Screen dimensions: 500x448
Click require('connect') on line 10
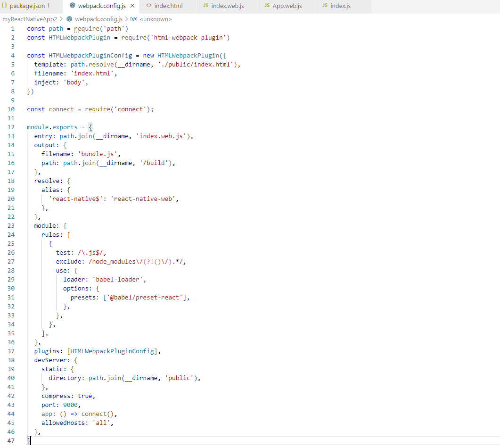pos(117,109)
